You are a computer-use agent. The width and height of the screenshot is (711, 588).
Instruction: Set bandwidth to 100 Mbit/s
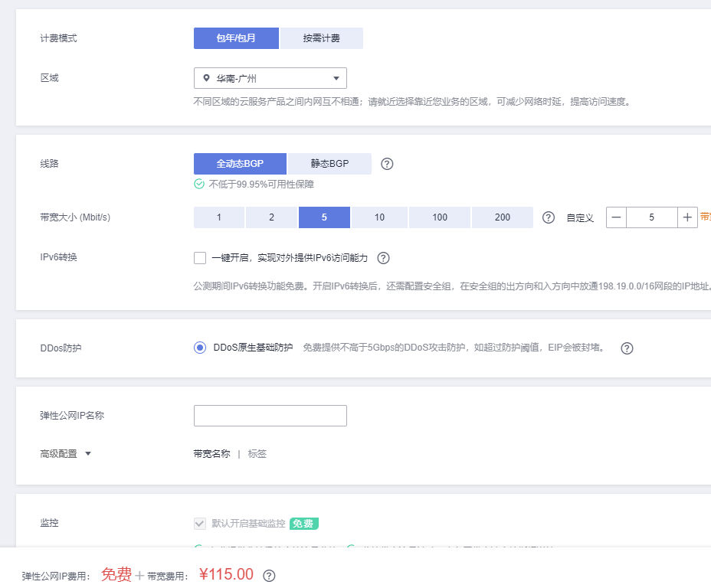[x=440, y=217]
